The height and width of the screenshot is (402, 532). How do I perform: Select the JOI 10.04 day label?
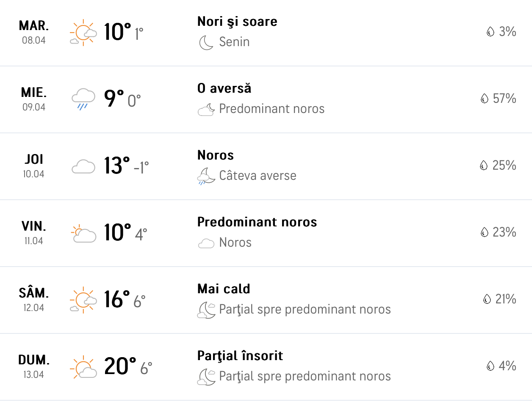click(x=34, y=166)
